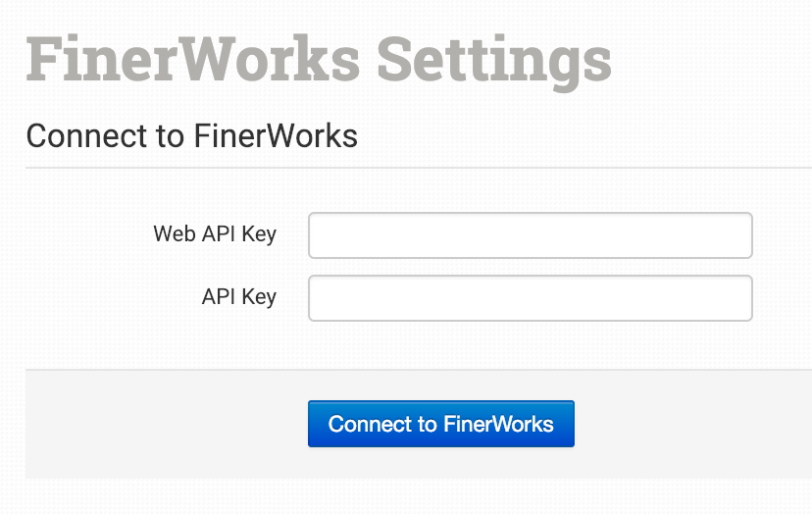The height and width of the screenshot is (514, 812).
Task: Select the upper input box in the form
Action: click(530, 235)
